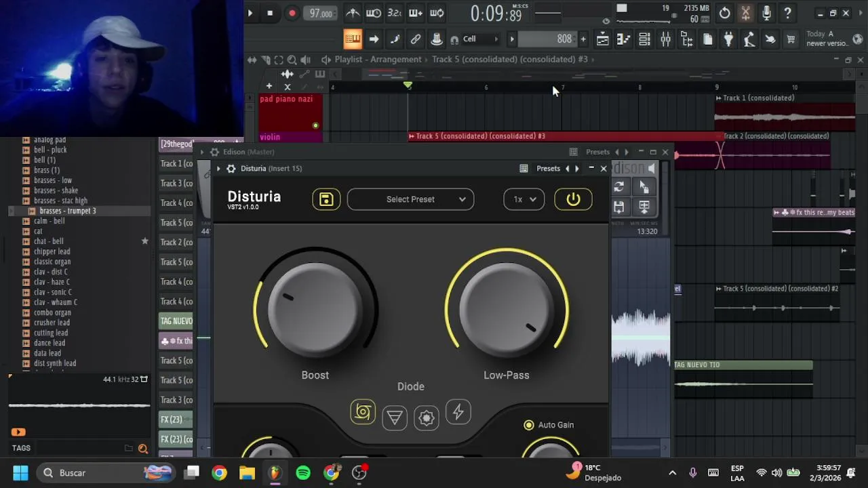Select the Diode distortion mode icon
Screen dimensions: 868x488
(363, 412)
